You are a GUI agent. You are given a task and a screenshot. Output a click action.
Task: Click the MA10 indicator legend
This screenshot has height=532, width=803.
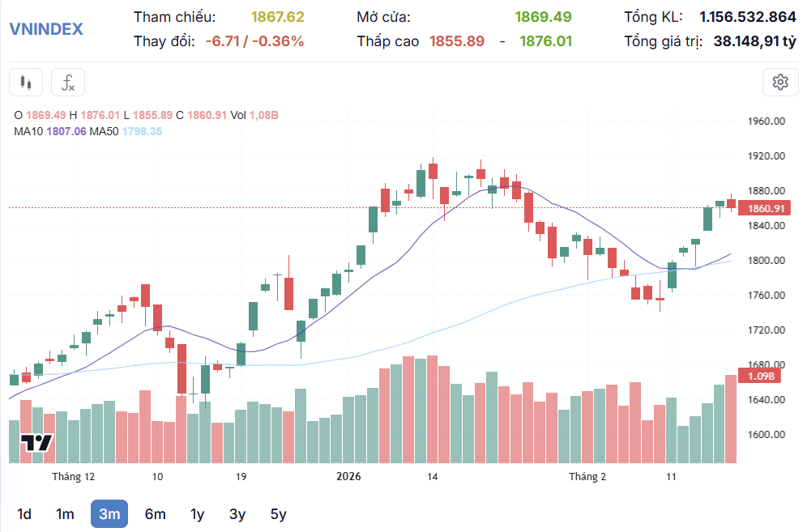(x=50, y=131)
